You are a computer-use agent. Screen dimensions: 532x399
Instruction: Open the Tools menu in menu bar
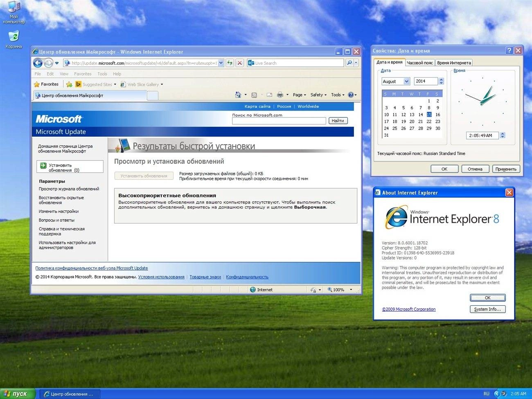point(102,74)
